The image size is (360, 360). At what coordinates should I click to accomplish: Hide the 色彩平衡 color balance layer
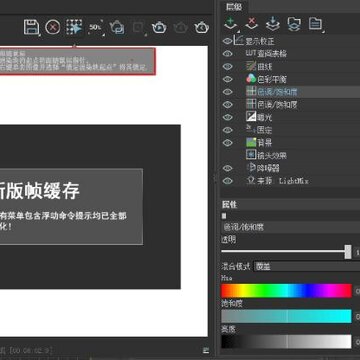click(227, 79)
